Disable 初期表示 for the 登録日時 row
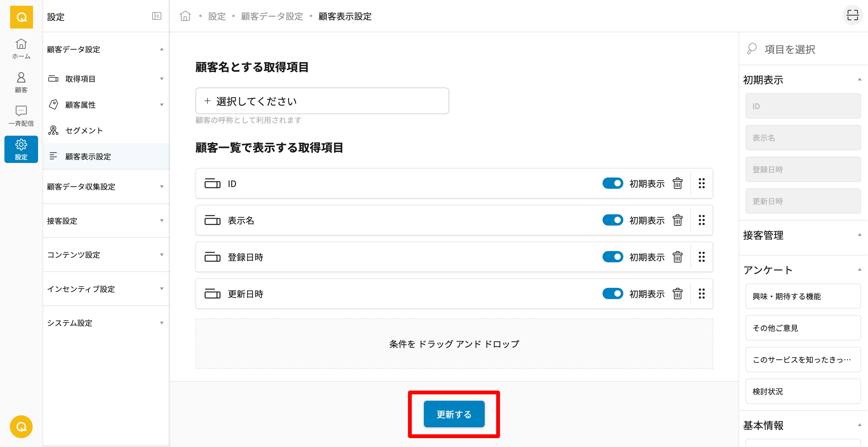868x447 pixels. pos(613,257)
